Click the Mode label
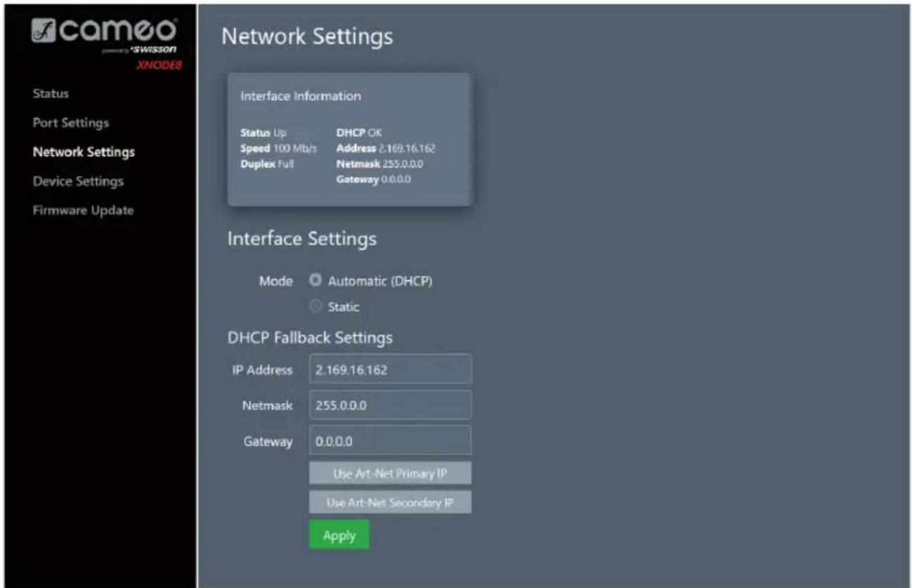This screenshot has height=588, width=912. point(278,282)
